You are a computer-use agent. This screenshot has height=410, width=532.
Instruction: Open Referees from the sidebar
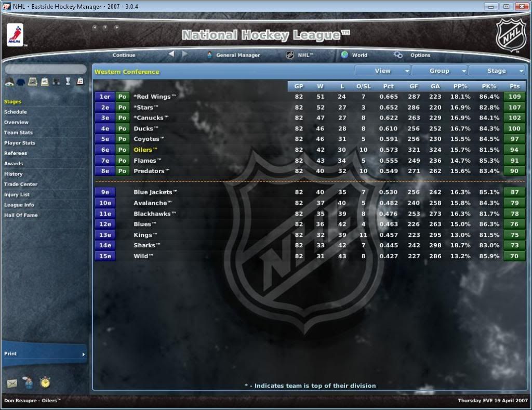[x=15, y=153]
